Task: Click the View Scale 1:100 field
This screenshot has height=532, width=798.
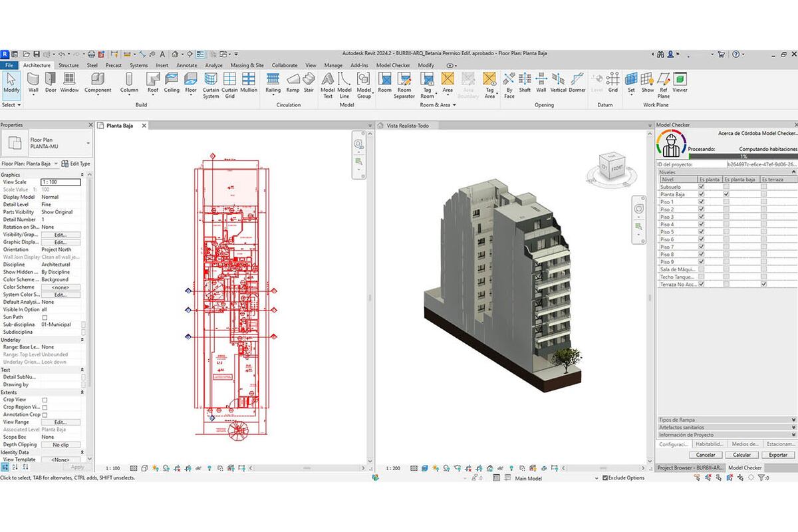Action: (61, 182)
